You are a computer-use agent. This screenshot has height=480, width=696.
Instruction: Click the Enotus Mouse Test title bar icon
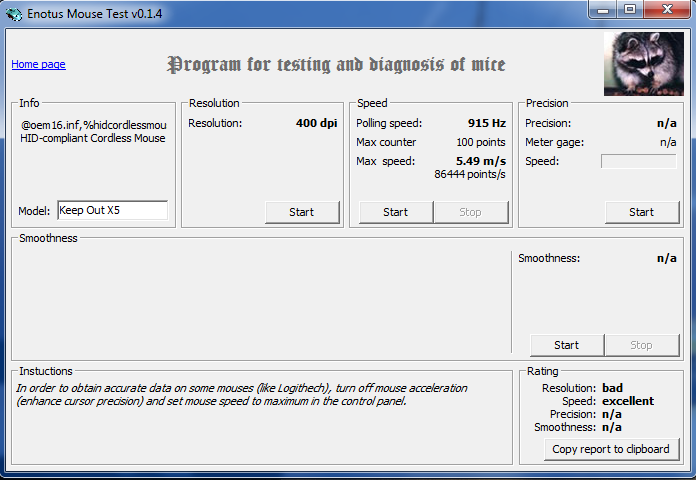[14, 14]
